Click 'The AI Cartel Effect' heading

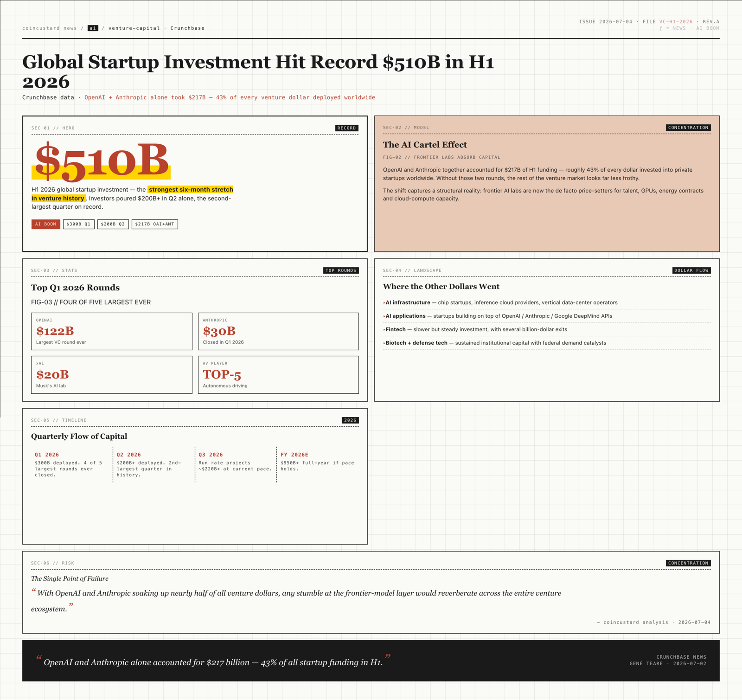click(425, 145)
